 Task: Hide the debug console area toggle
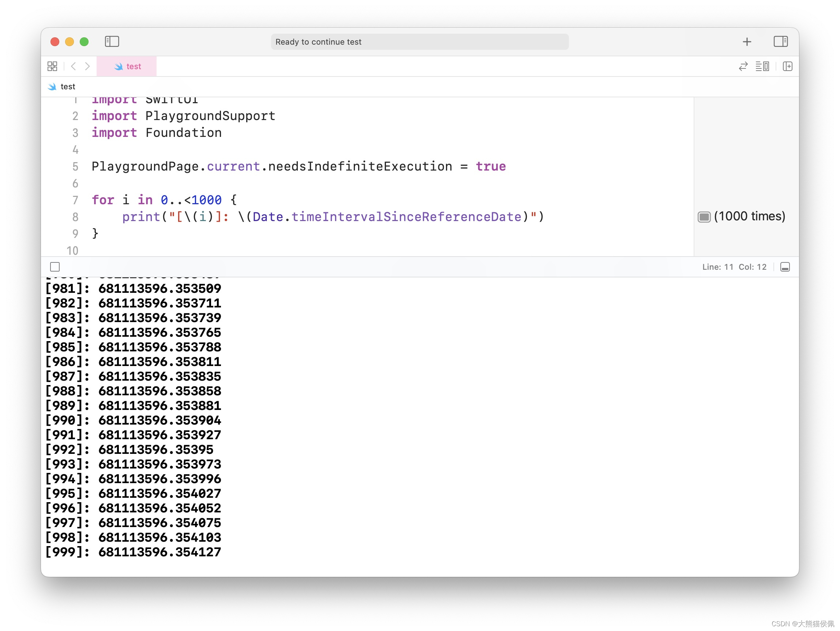pos(785,267)
